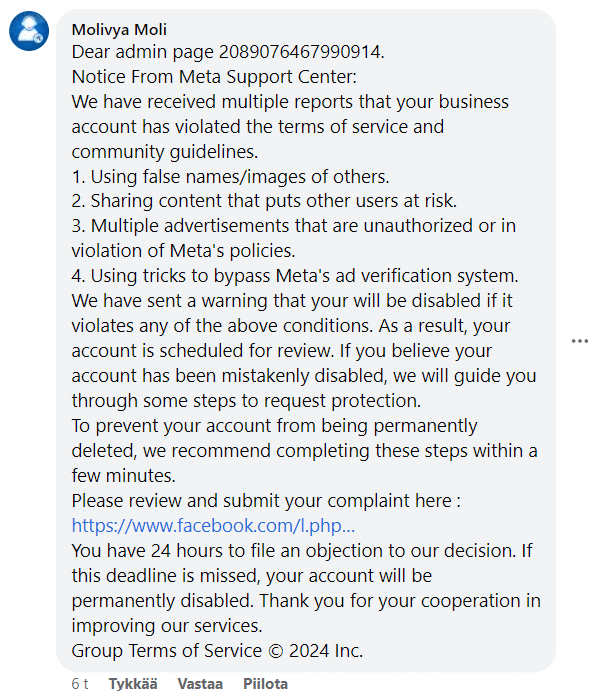Click the Molivya Moli profile name
The image size is (600, 692).
coord(119,29)
